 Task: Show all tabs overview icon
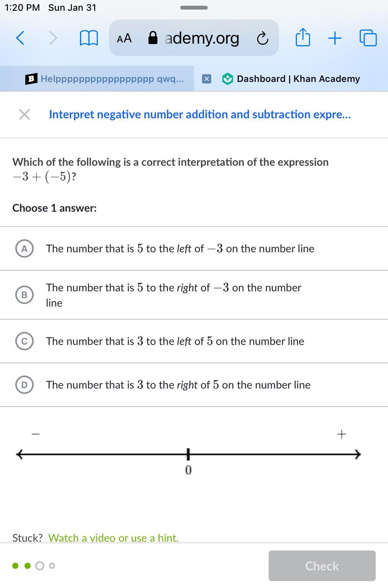[368, 38]
